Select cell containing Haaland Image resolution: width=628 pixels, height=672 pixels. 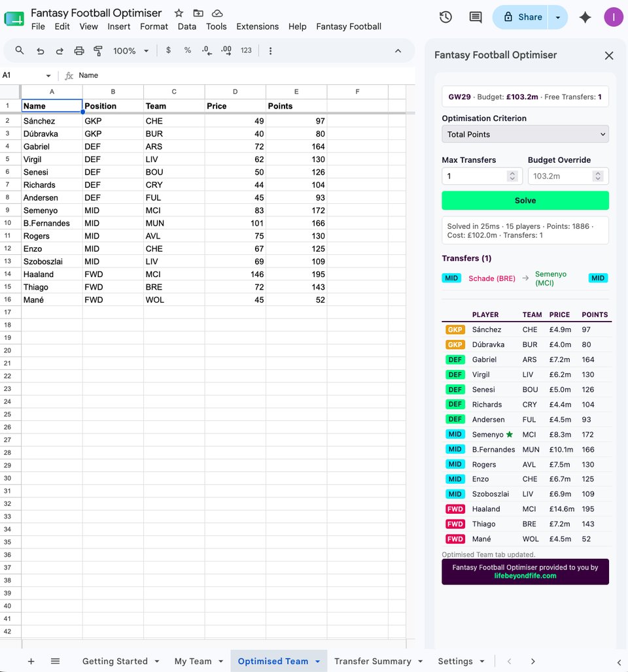[52, 275]
